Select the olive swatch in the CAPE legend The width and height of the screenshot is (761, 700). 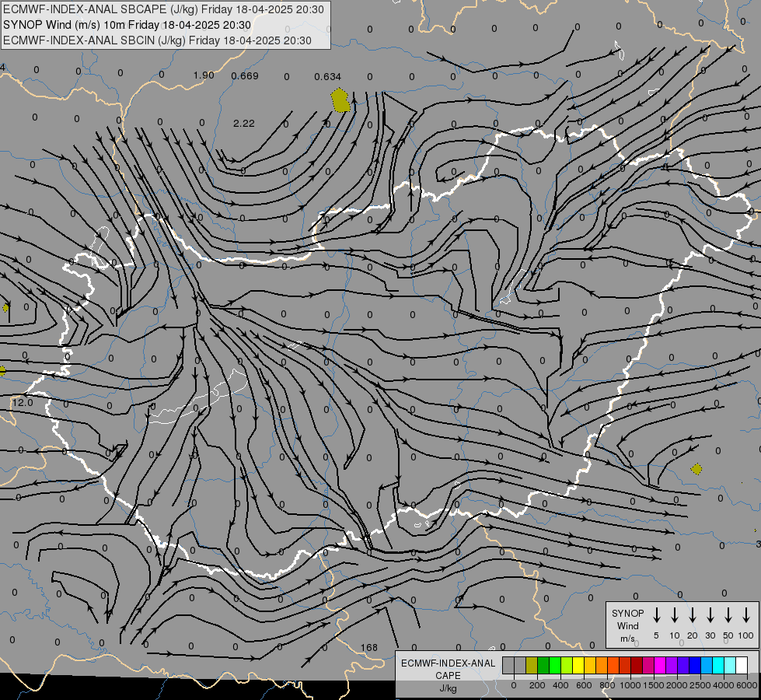[x=532, y=665]
